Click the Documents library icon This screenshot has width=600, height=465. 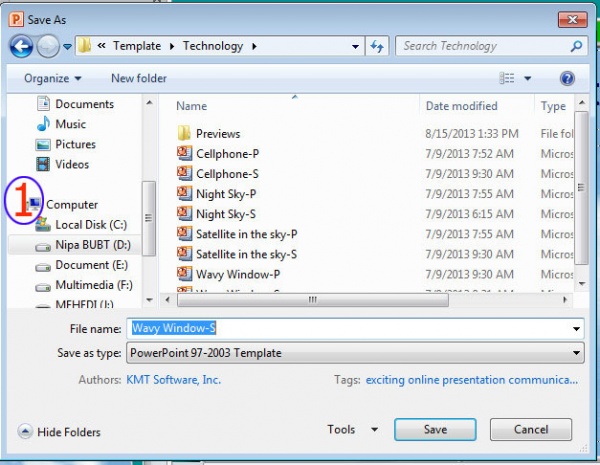coord(43,103)
